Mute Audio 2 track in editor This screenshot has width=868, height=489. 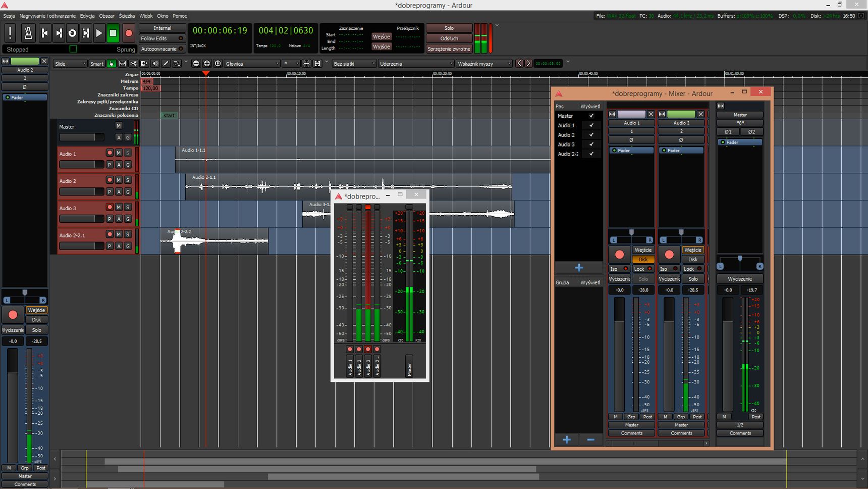(x=119, y=180)
